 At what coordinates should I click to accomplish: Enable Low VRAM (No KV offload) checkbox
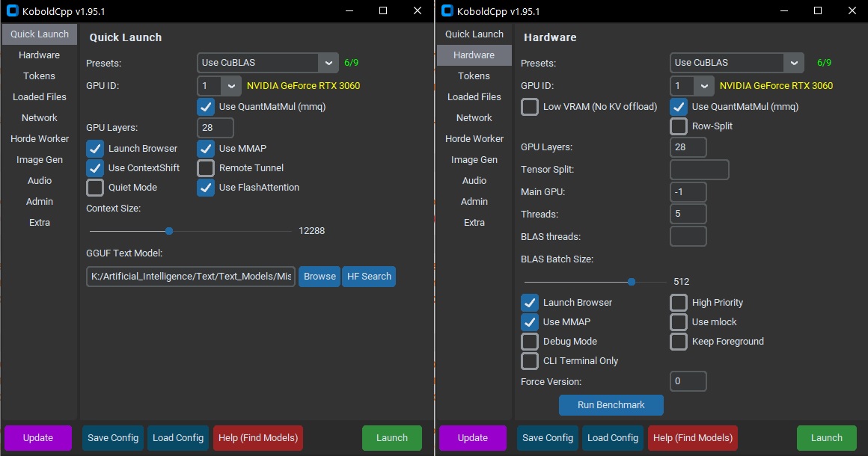[x=530, y=107]
